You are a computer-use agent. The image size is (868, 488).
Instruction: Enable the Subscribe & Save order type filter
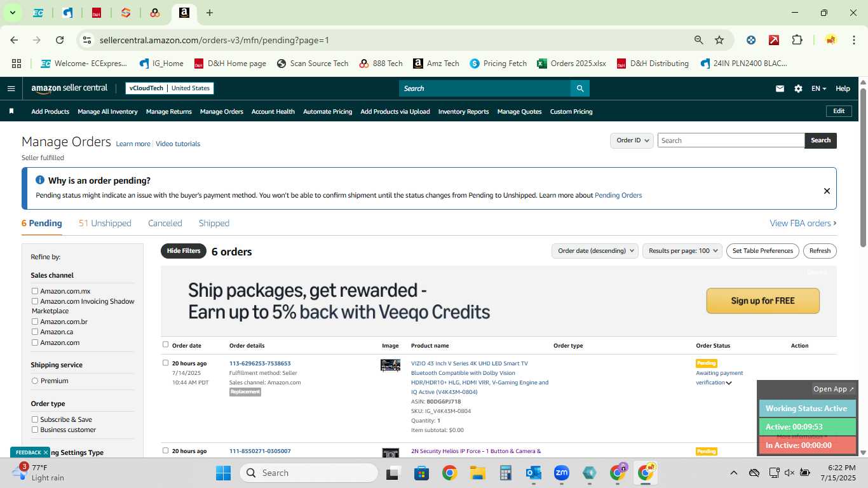tap(35, 419)
